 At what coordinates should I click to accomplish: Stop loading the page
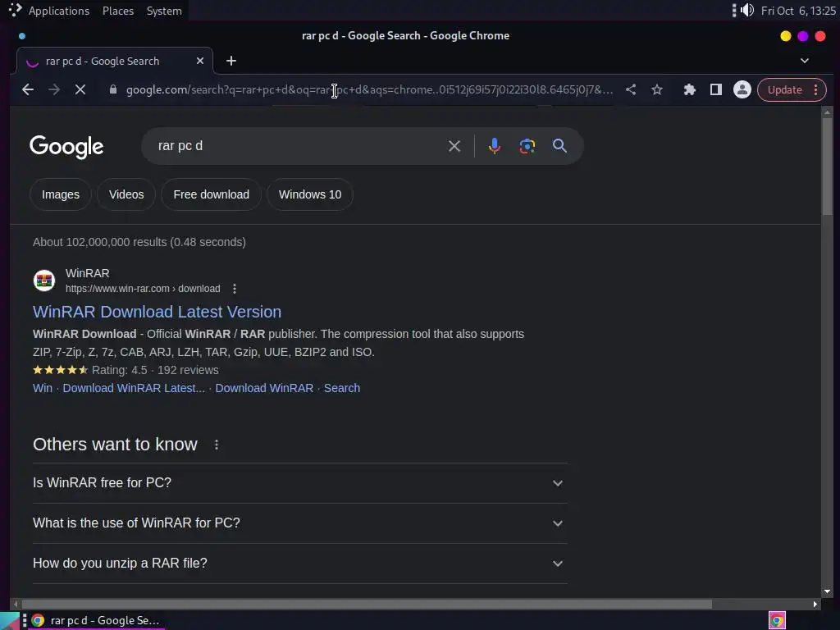[x=80, y=89]
